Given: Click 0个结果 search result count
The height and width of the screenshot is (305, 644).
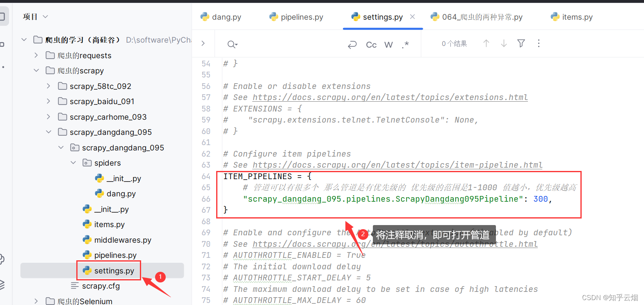Looking at the screenshot, I should 454,43.
